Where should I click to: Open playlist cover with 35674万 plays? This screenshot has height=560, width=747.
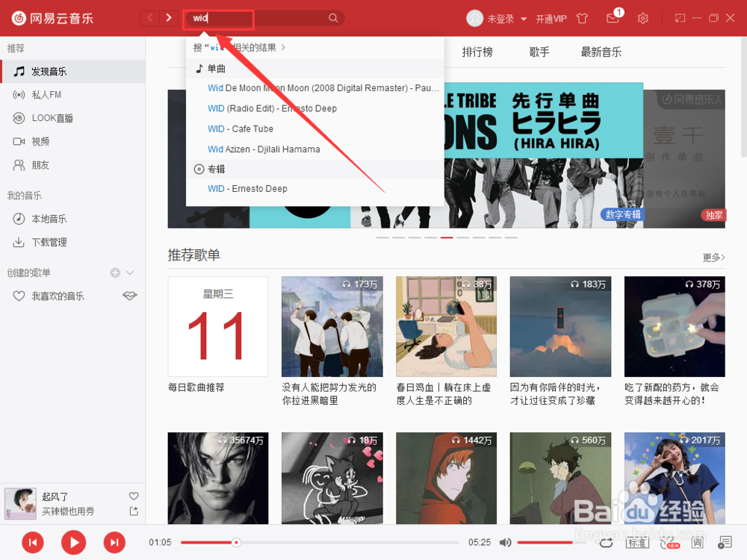point(217,478)
